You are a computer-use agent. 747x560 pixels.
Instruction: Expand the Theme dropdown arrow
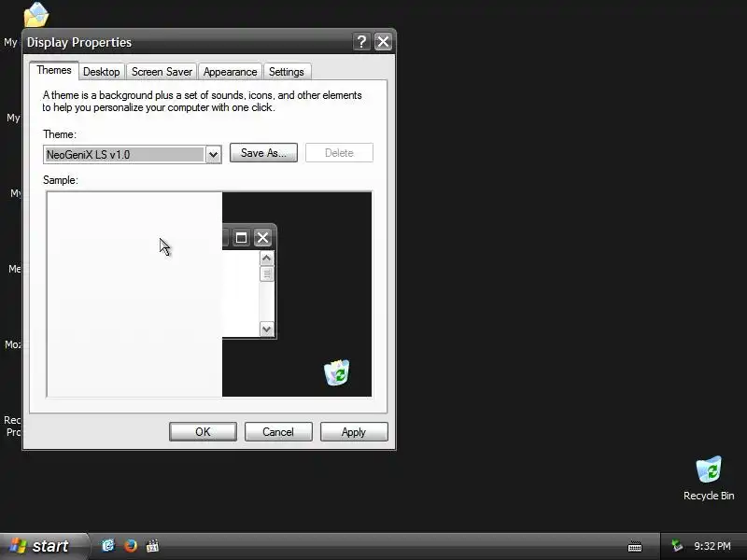pos(214,154)
